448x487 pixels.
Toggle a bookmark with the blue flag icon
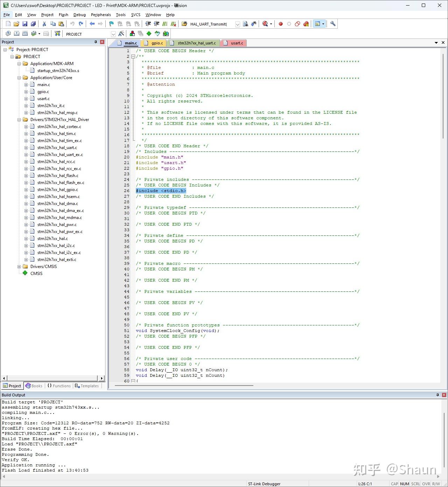point(111,24)
